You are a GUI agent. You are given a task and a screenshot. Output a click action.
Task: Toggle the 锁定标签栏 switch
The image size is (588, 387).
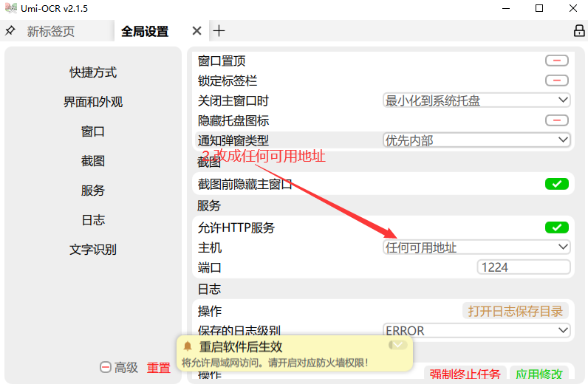pyautogui.click(x=556, y=81)
